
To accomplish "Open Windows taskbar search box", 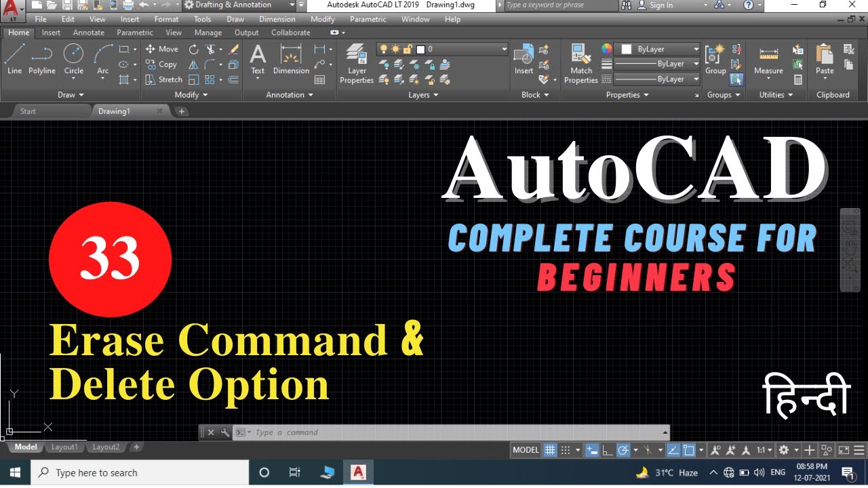I will [140, 472].
